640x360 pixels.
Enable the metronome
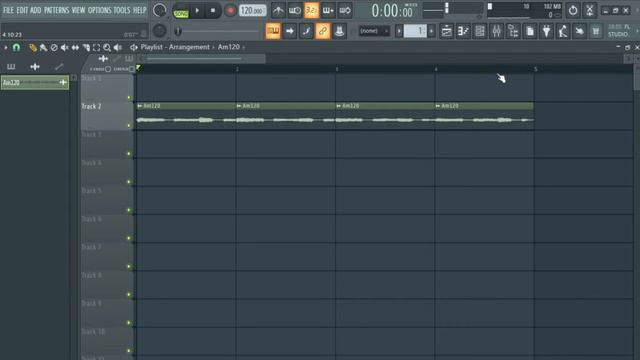pos(278,11)
